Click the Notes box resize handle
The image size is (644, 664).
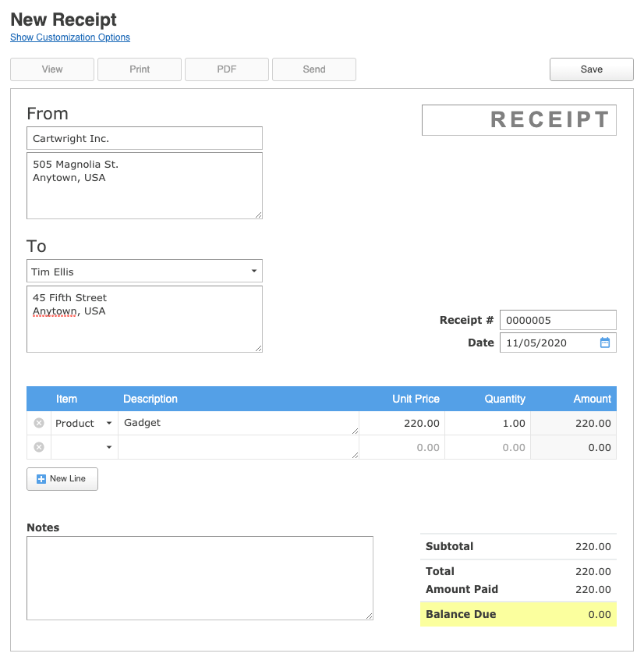(370, 616)
